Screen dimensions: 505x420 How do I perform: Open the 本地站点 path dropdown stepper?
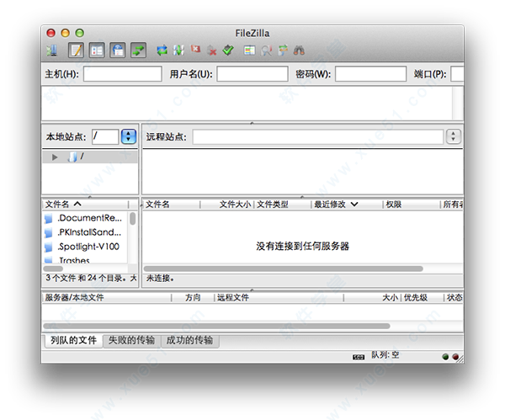(129, 136)
